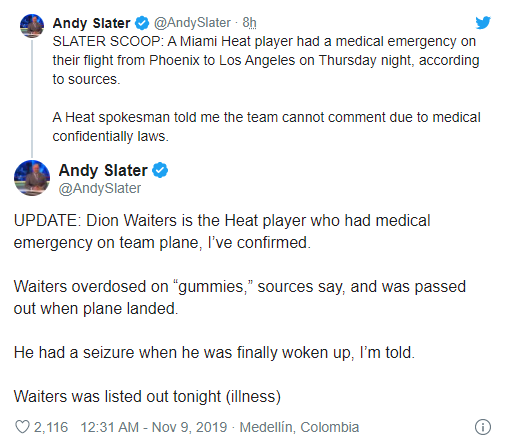This screenshot has width=507, height=446.
Task: Open the 12:31 AM - Nov 9, 2019 timestamp
Action: tap(154, 427)
